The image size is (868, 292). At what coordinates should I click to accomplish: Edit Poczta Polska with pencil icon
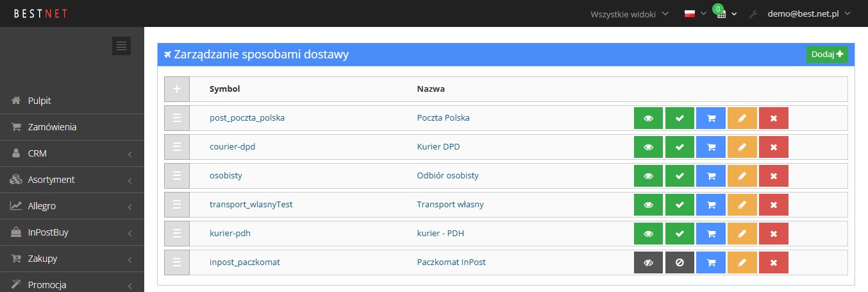(742, 118)
